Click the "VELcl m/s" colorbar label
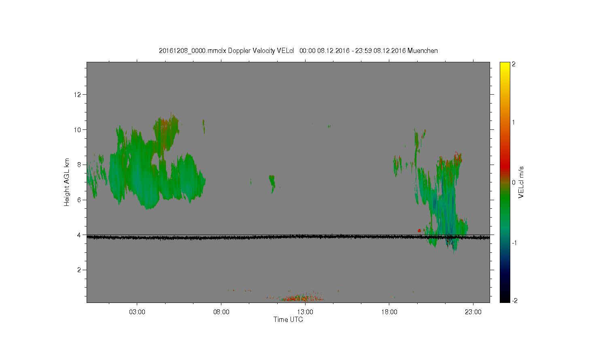 521,182
